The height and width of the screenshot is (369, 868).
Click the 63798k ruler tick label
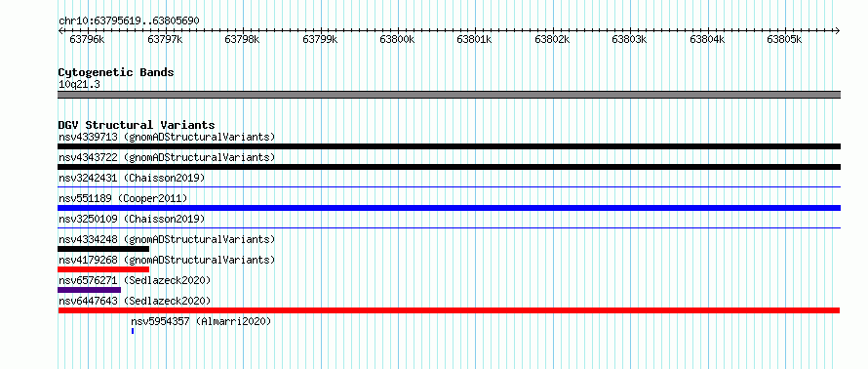click(242, 39)
